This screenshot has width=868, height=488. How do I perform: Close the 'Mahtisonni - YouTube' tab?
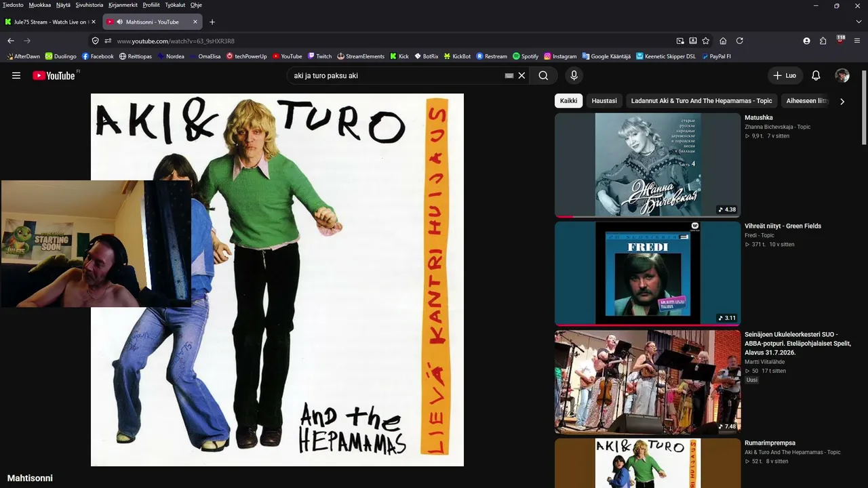[195, 22]
